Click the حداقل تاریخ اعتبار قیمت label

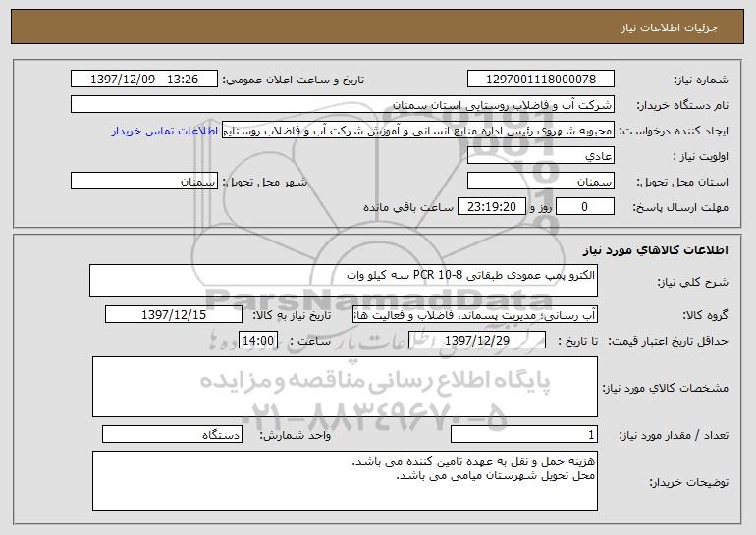tap(669, 341)
